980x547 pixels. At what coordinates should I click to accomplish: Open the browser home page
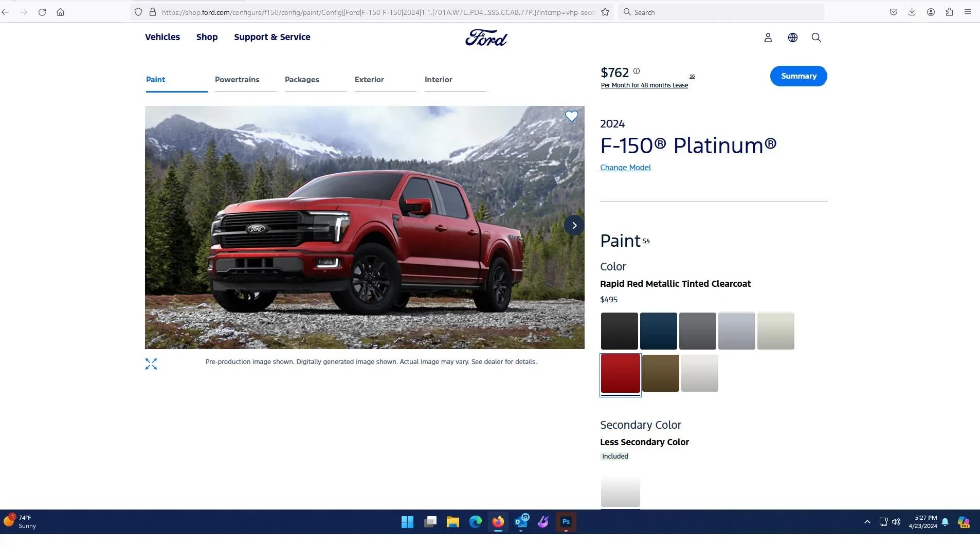(61, 12)
